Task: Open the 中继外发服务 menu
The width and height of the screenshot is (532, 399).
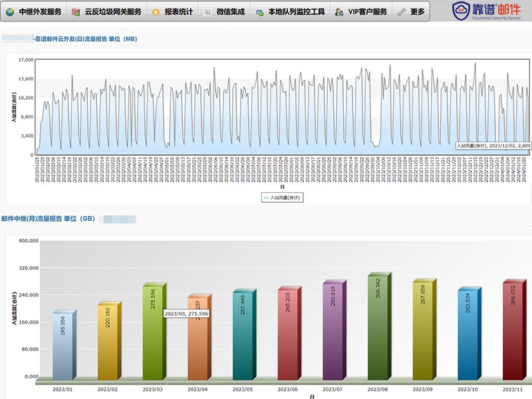Action: (40, 12)
